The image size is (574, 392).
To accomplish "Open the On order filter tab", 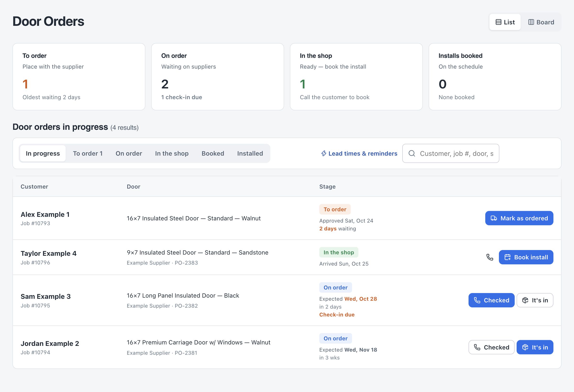I will pos(129,153).
